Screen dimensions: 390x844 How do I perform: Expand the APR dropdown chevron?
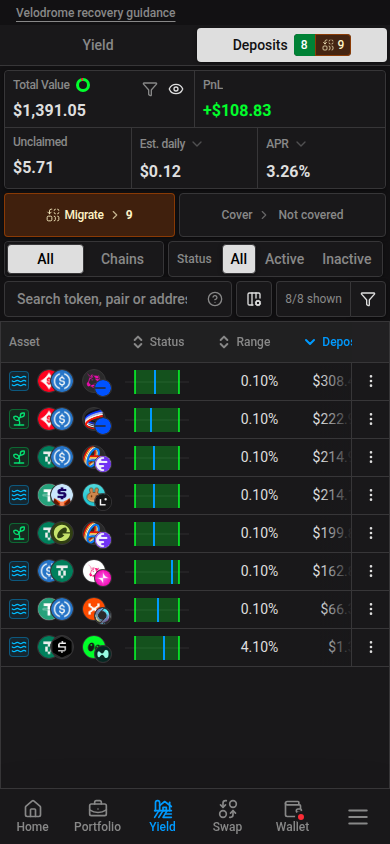(301, 144)
